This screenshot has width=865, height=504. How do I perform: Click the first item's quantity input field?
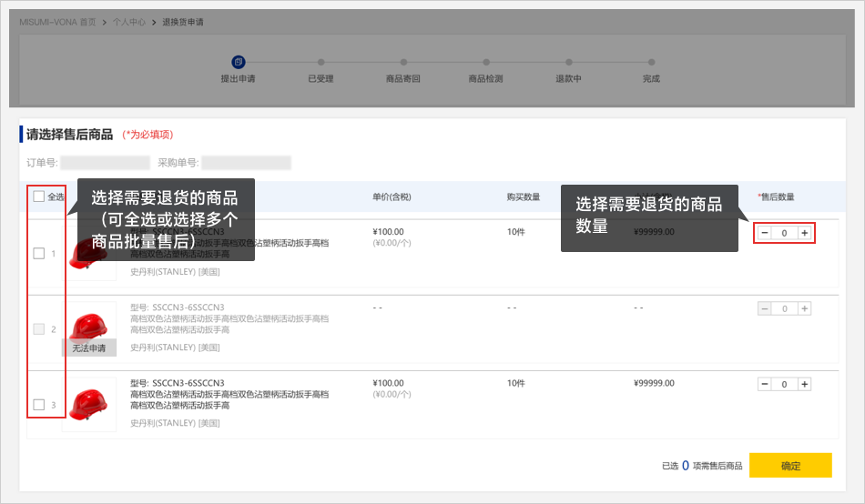coord(784,233)
